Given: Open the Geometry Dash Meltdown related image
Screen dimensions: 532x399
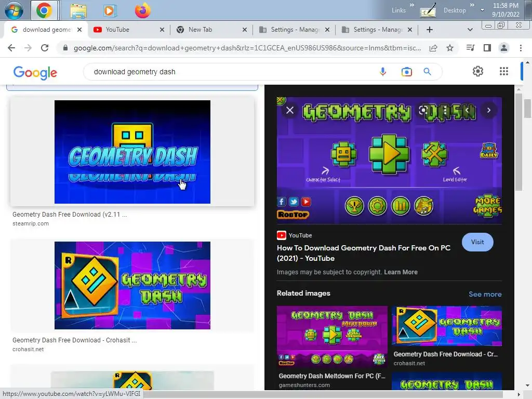Looking at the screenshot, I should pos(332,337).
